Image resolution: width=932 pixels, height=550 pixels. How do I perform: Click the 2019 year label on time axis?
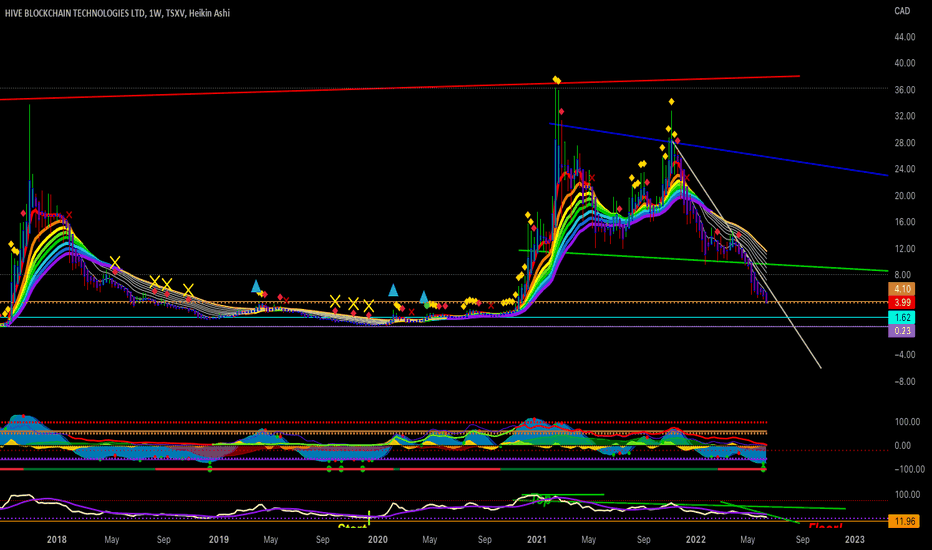[x=219, y=540]
